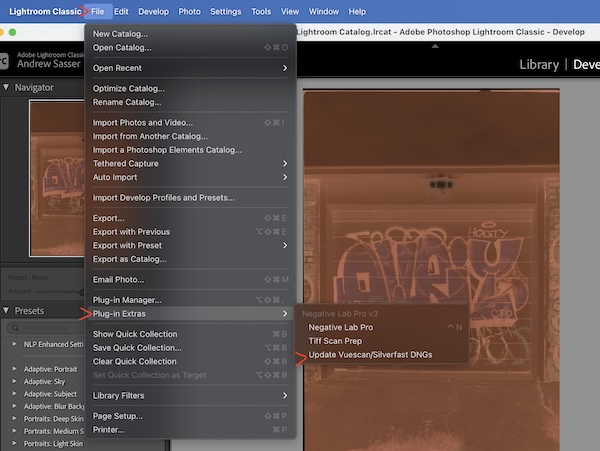Choose Negative Lab Pro from submenu
Viewport: 600px width, 451px height.
click(341, 327)
